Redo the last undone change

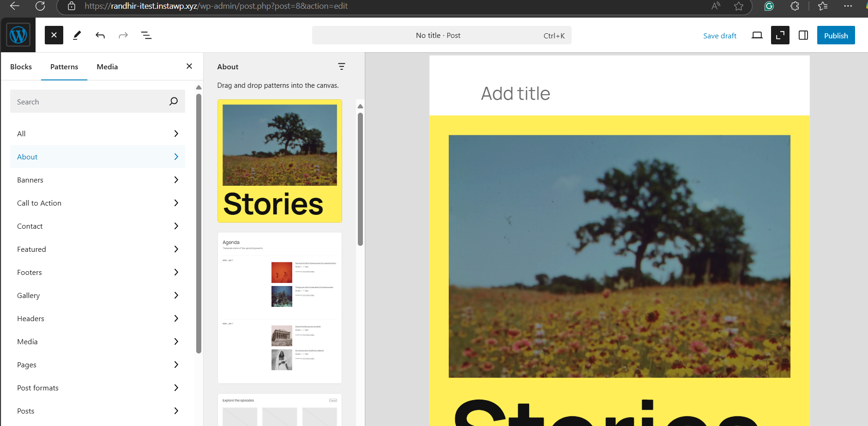click(123, 35)
